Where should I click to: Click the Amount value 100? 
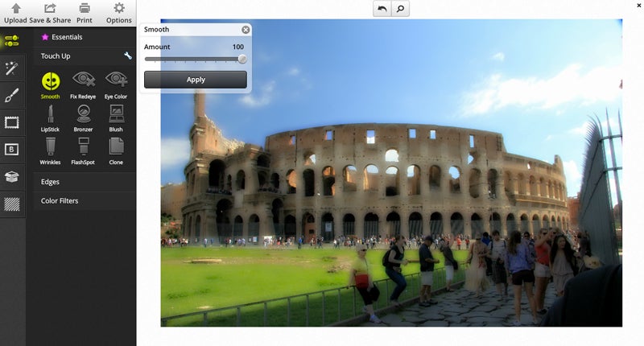238,47
